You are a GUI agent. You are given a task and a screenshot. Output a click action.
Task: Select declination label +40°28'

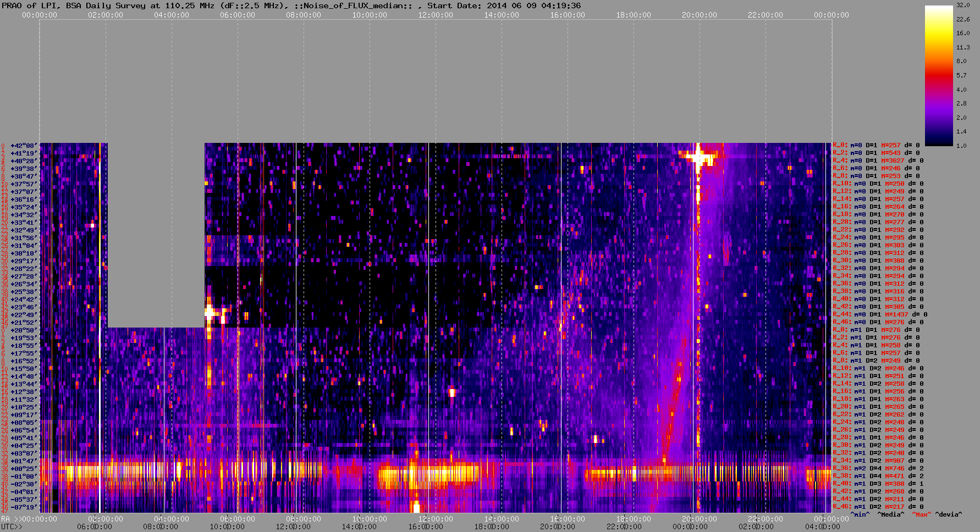24,161
